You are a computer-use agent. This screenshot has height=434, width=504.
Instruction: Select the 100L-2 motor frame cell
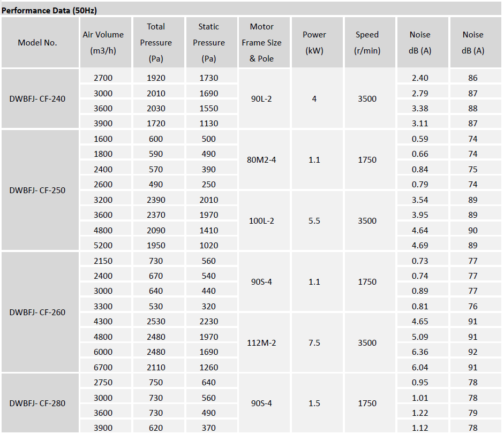261,220
